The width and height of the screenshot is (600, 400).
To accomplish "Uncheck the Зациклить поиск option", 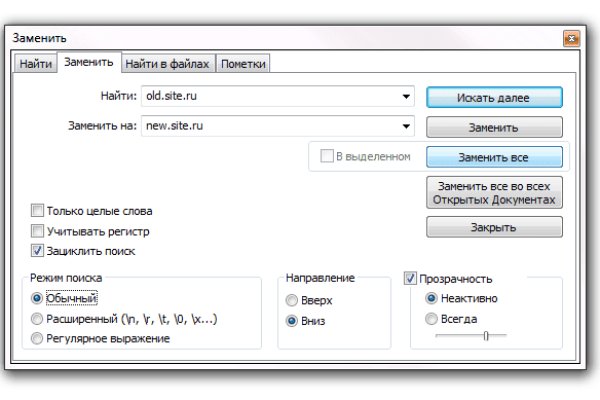I will [x=38, y=251].
